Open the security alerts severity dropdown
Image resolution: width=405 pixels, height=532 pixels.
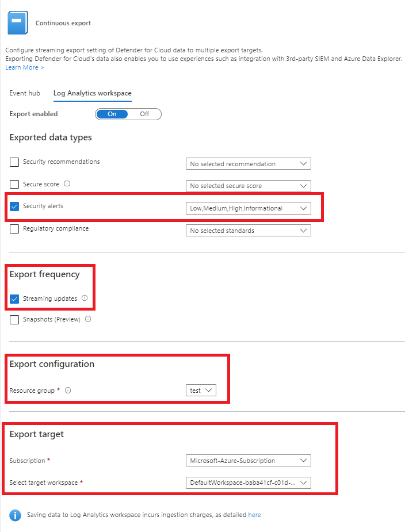[x=248, y=208]
